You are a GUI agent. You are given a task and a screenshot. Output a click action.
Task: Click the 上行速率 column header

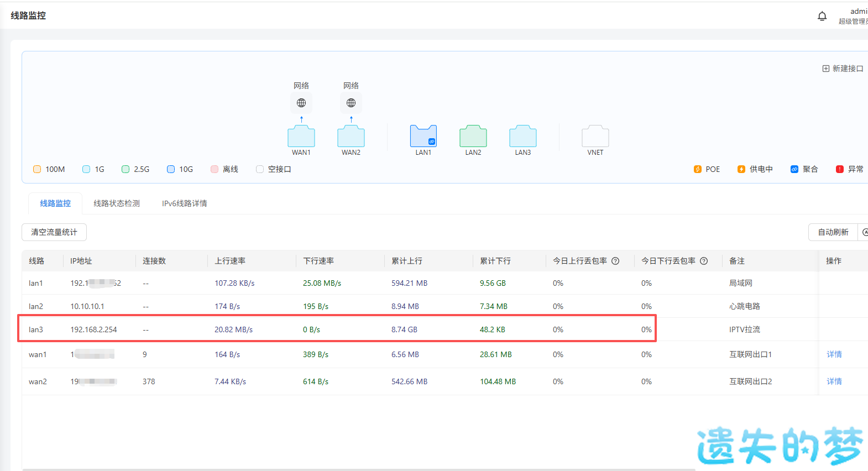[230, 261]
